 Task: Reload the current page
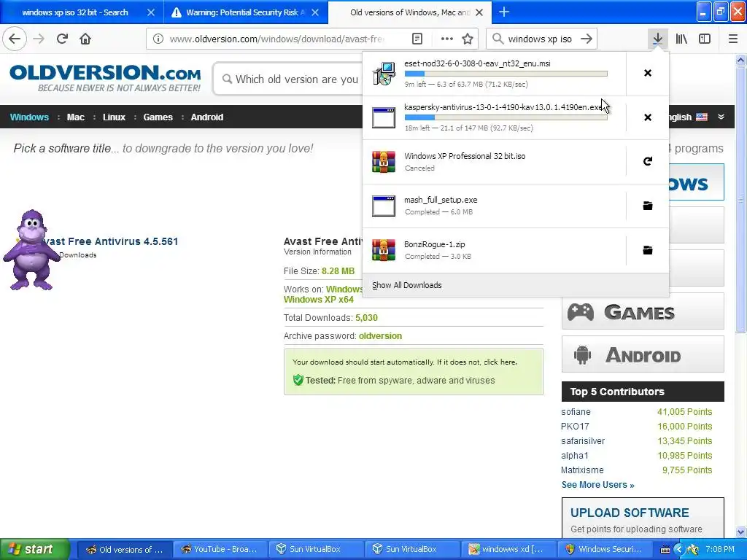62,39
